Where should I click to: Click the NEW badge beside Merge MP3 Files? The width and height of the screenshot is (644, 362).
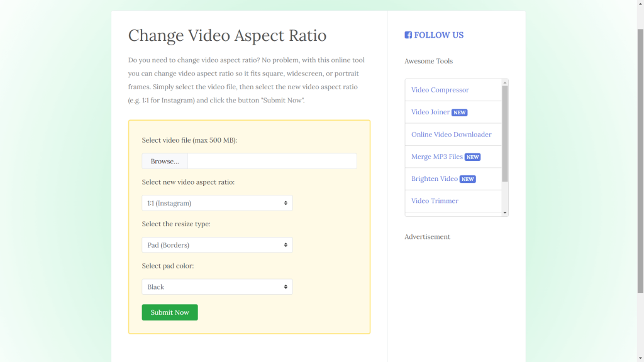click(x=472, y=157)
